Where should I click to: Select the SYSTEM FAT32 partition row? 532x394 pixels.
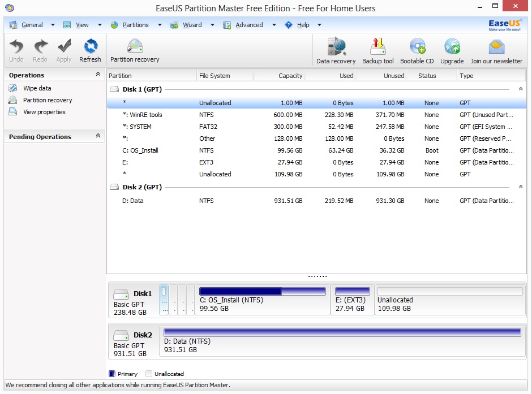[316, 127]
